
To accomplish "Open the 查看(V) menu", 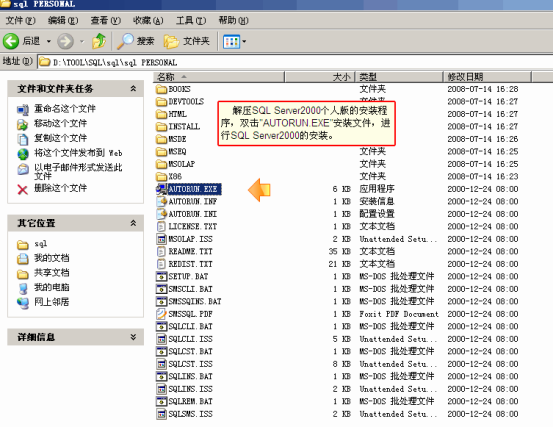I will 106,20.
